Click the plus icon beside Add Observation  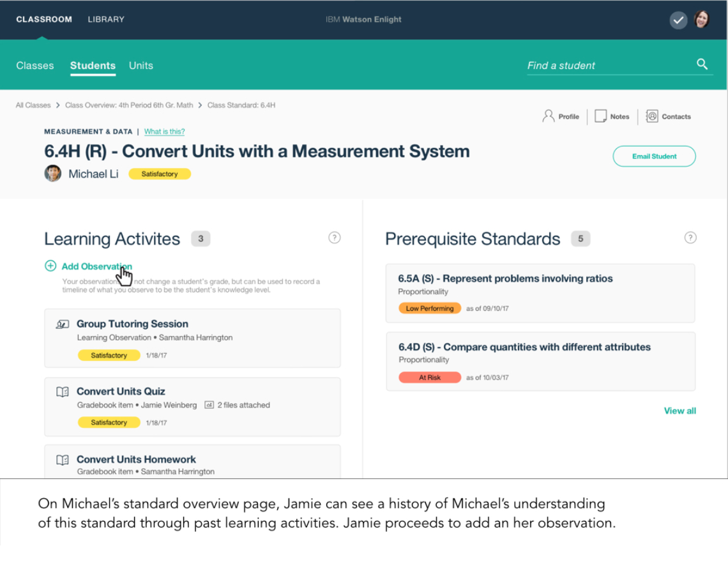[50, 266]
